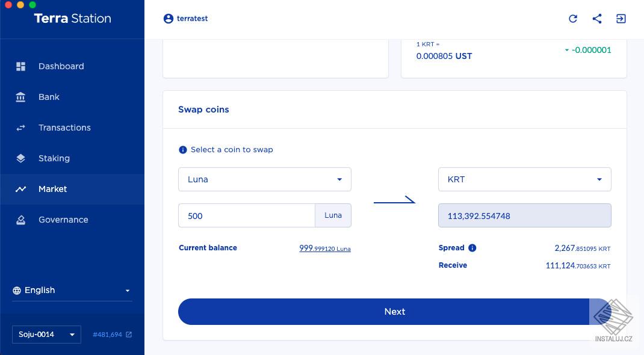
Task: Go to the Transactions page
Action: (64, 128)
